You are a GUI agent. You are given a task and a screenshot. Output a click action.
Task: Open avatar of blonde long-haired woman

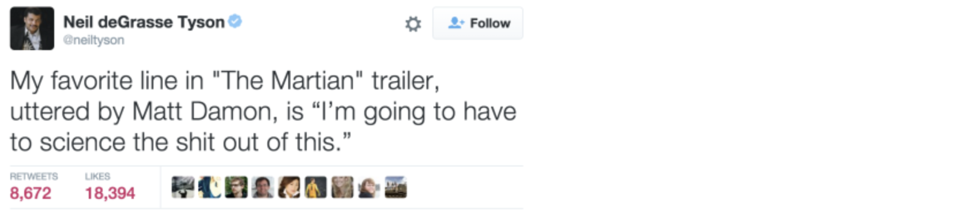342,187
